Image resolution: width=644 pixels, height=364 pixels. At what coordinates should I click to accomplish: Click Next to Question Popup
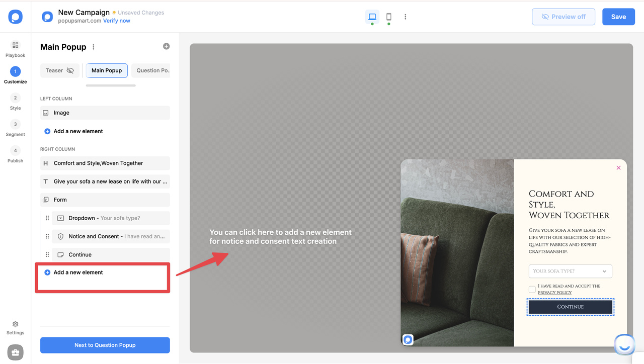[x=105, y=345]
